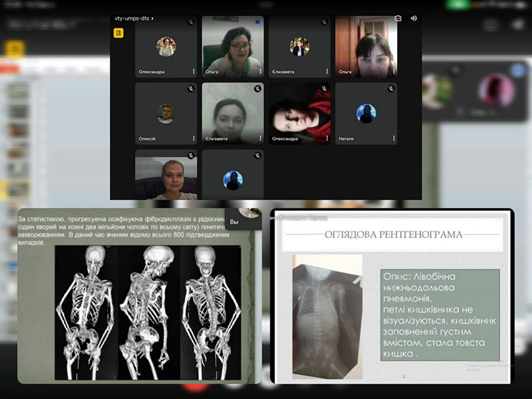532x399 pixels.
Task: Select the chest X-ray photo on the slide
Action: pyautogui.click(x=327, y=316)
